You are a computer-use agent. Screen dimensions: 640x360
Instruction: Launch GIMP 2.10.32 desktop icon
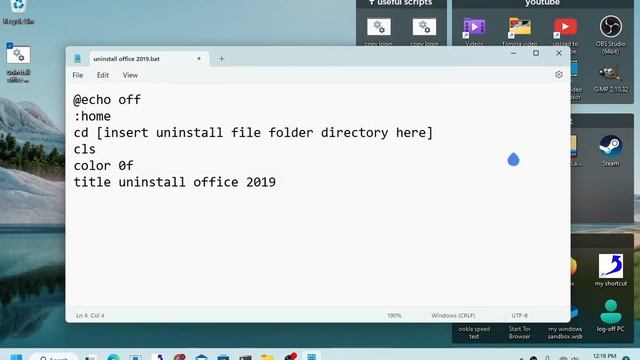[611, 78]
